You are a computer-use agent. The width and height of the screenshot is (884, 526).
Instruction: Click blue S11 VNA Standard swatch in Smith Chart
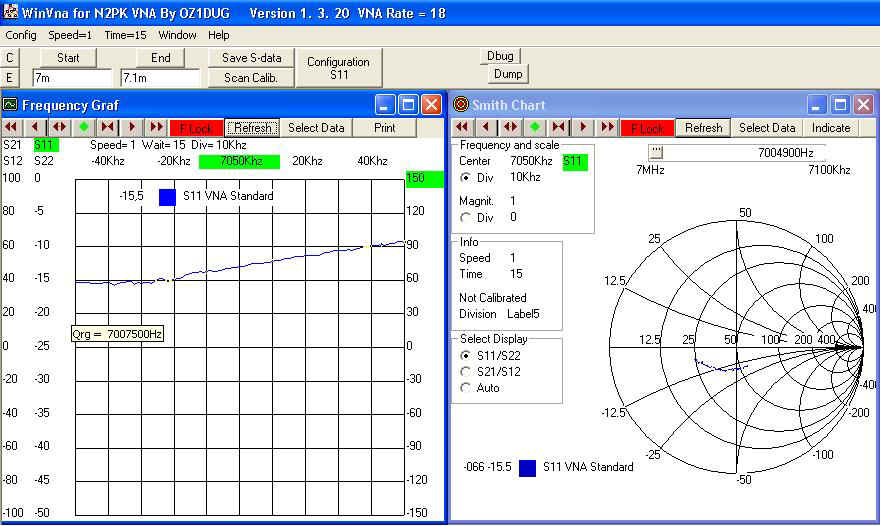527,468
